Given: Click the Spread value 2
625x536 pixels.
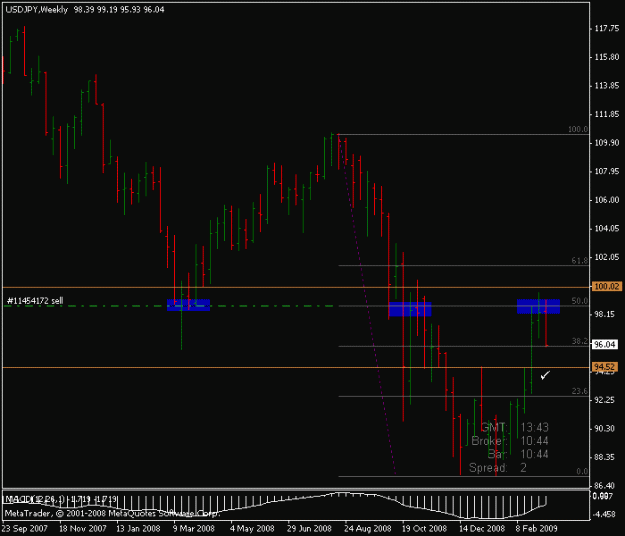Looking at the screenshot, I should point(523,468).
